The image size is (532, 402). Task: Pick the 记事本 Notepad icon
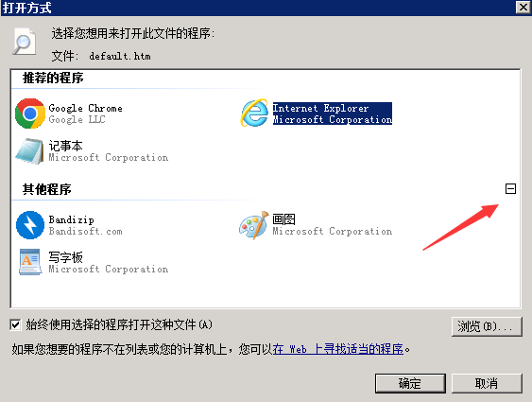point(29,151)
